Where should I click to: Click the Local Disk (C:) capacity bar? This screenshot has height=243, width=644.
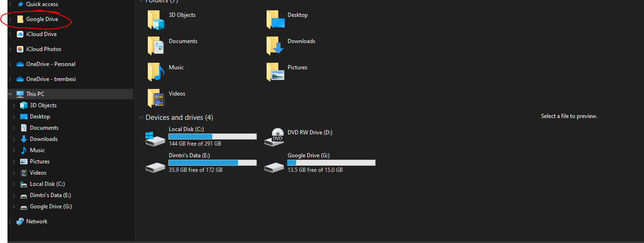(x=213, y=137)
